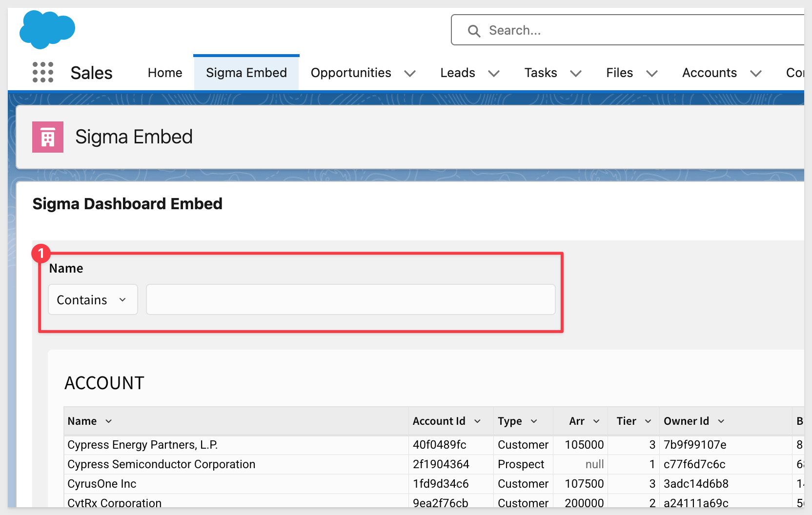Click owner id 7b9f99107e
The width and height of the screenshot is (812, 515).
coord(695,445)
